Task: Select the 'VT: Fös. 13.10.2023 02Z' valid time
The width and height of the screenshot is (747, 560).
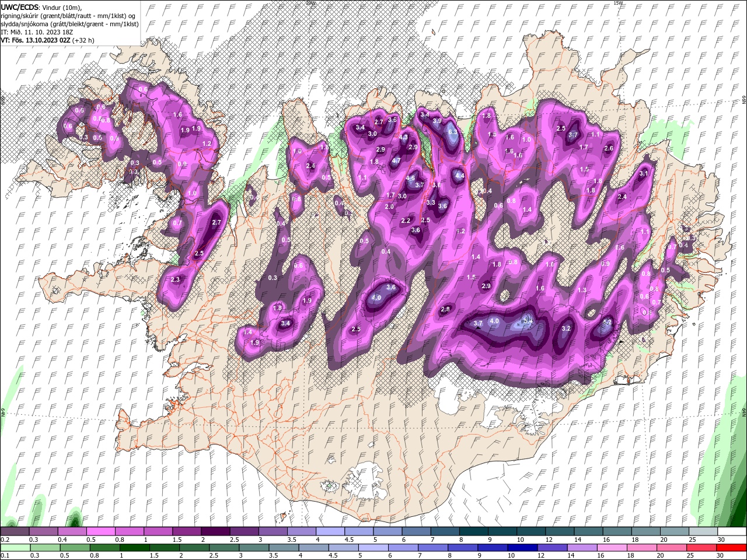Action: 35,40
